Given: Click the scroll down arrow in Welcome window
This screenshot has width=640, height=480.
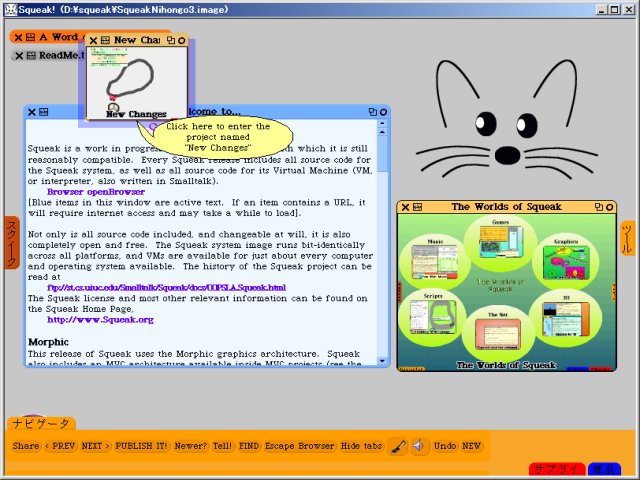Looking at the screenshot, I should pos(382,361).
